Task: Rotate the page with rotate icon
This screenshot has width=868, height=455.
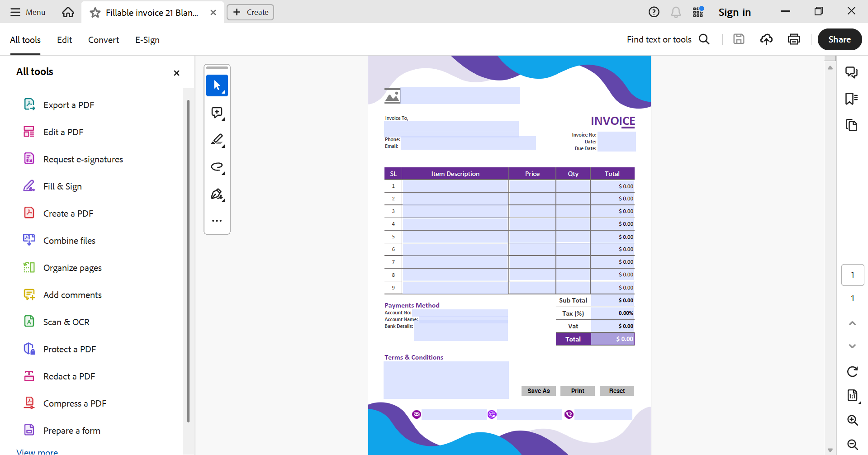Action: (852, 372)
